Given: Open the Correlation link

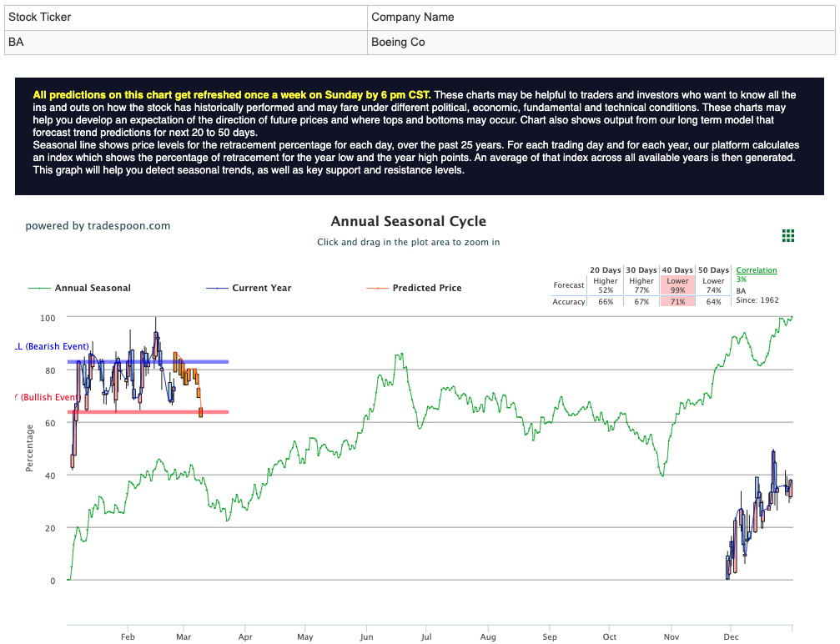Looking at the screenshot, I should [x=756, y=270].
